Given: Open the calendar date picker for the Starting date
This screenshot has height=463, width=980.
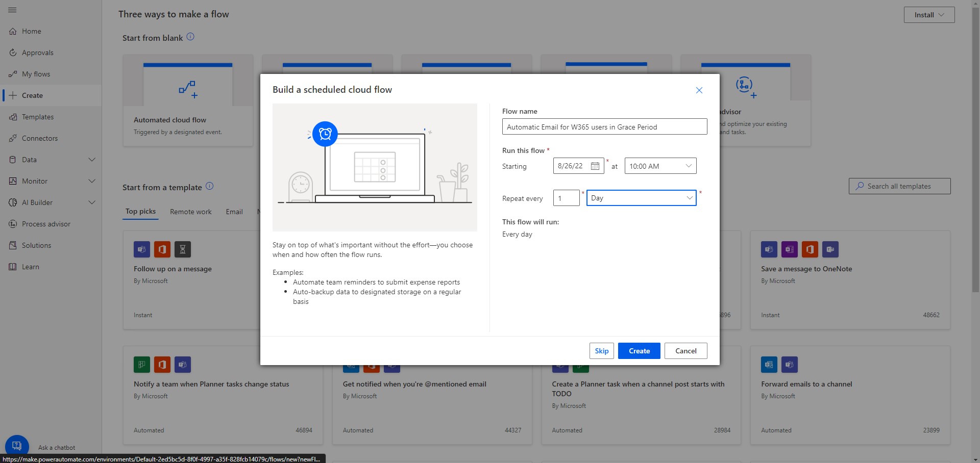Looking at the screenshot, I should (595, 166).
